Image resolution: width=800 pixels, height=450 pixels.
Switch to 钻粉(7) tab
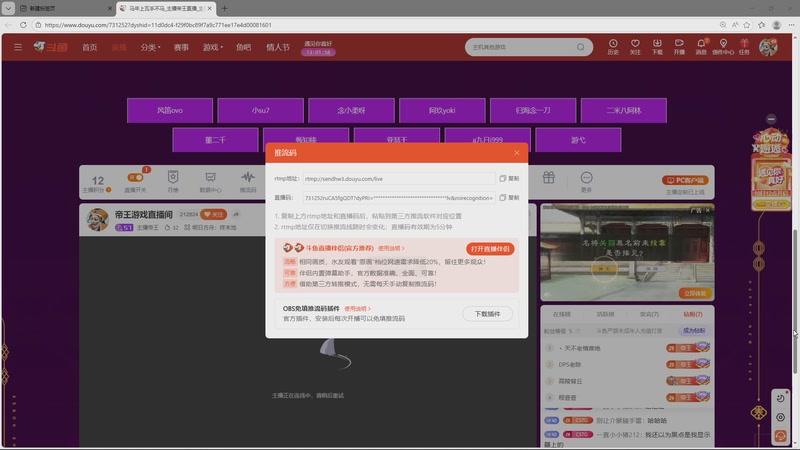693,314
